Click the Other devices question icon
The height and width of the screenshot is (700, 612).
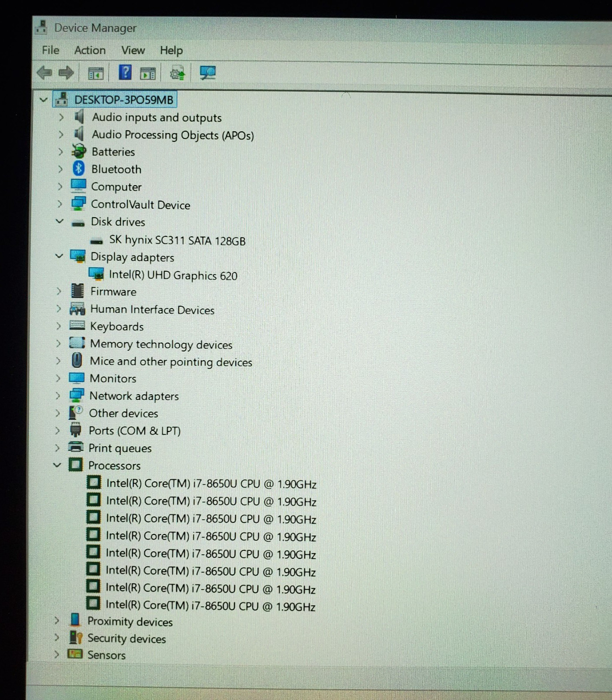click(x=76, y=412)
